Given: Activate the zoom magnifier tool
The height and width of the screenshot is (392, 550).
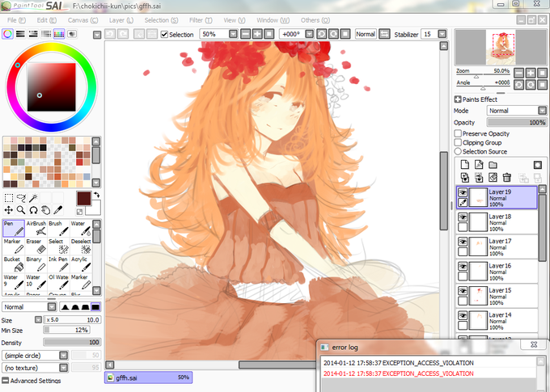Looking at the screenshot, I should tap(21, 210).
